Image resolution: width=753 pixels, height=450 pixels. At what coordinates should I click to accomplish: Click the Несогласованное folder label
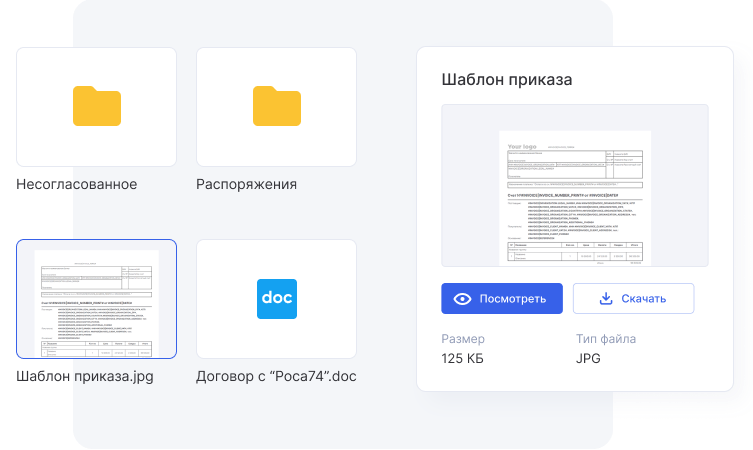coord(77,184)
